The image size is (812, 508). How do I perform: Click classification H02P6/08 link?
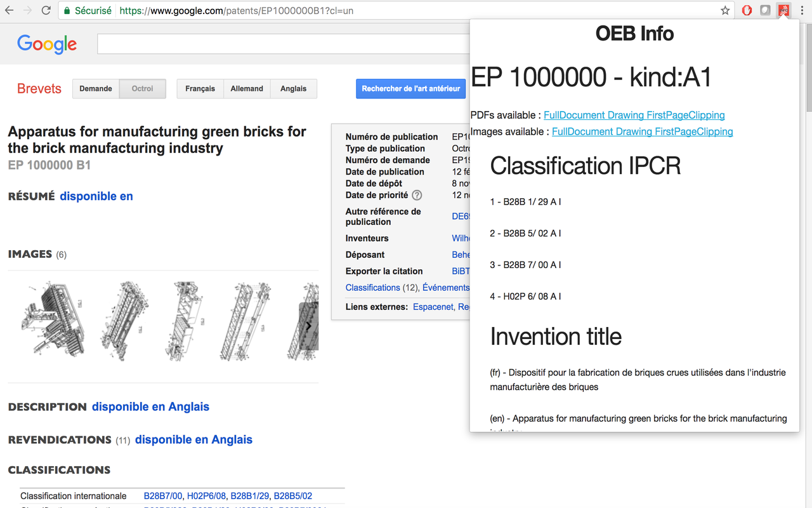point(206,496)
